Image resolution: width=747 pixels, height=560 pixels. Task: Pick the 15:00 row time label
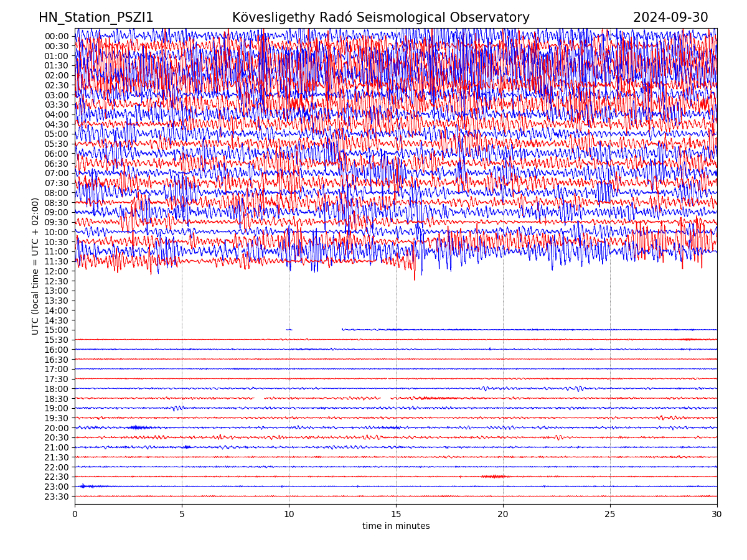(56, 330)
